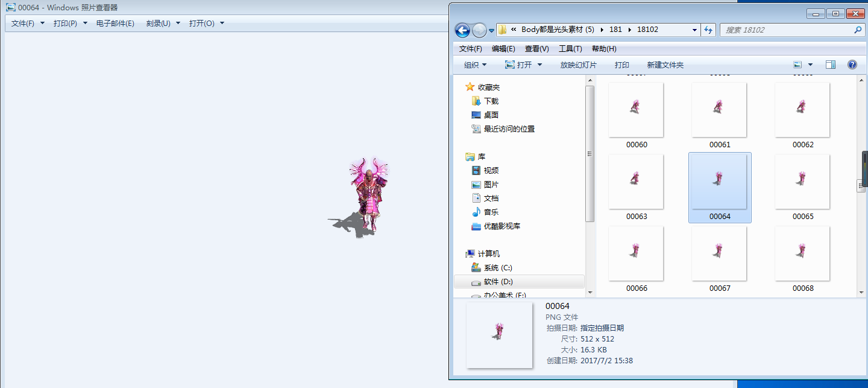Open Photo Viewer's 打开(O) dropdown
Viewport: 868px width, 388px height.
207,24
